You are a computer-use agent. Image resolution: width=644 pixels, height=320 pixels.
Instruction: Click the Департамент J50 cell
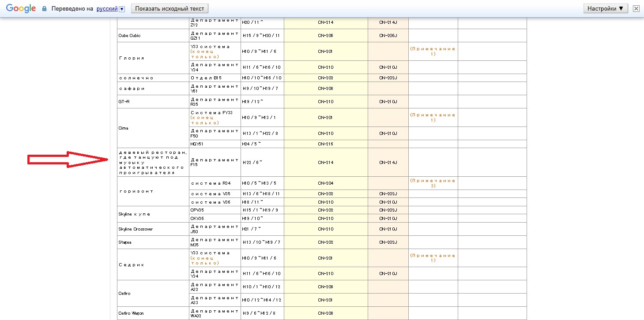pos(215,229)
